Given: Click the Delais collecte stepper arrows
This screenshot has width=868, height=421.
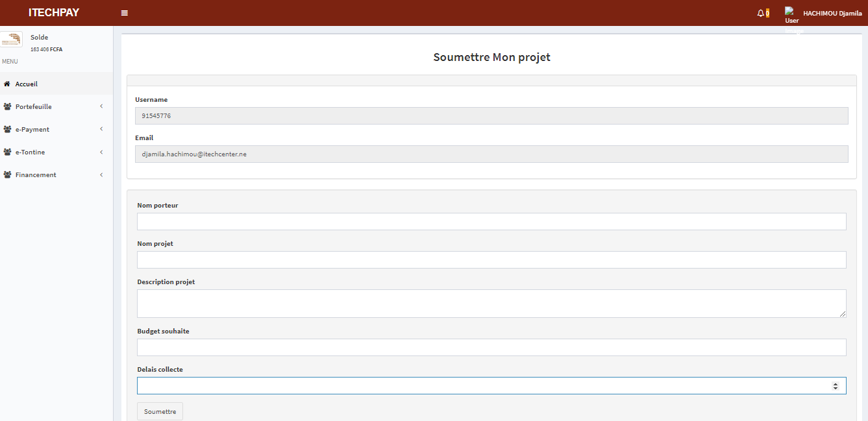Looking at the screenshot, I should pyautogui.click(x=837, y=385).
